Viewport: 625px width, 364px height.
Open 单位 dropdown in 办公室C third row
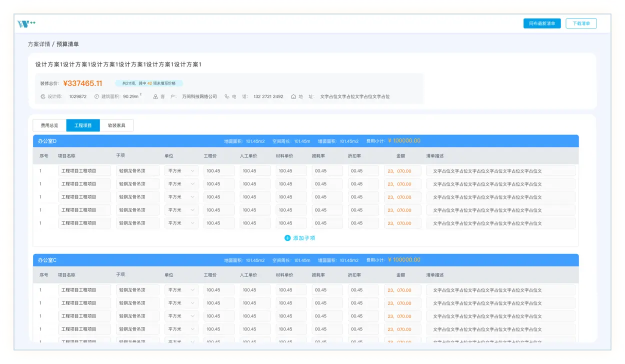click(181, 316)
